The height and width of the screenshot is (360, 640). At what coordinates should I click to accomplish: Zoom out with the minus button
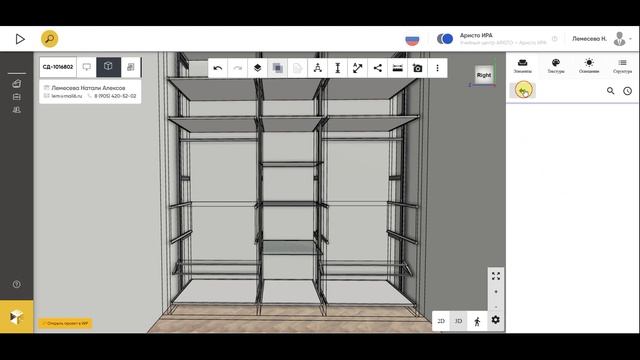[x=496, y=307]
